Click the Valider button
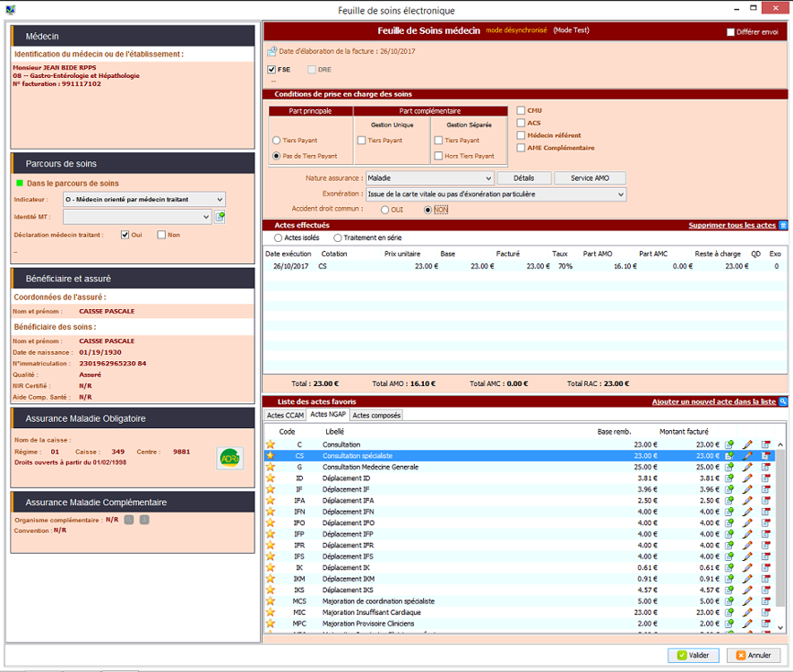This screenshot has width=793, height=672. (694, 655)
